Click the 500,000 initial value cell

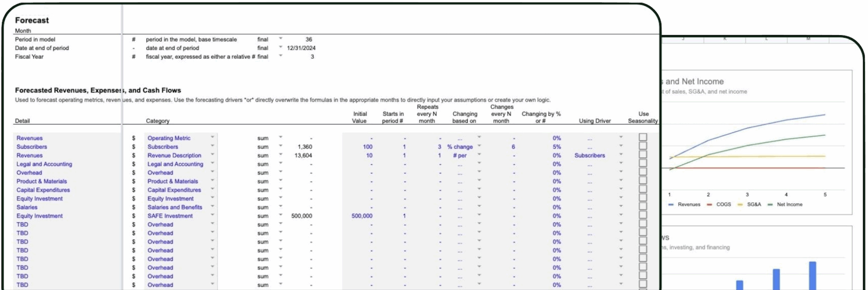coord(362,216)
